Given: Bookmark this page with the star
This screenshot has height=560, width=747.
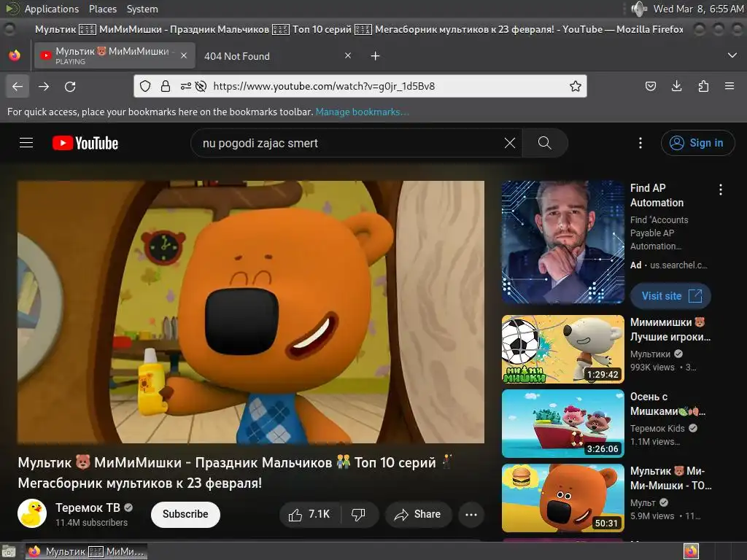Looking at the screenshot, I should pyautogui.click(x=576, y=86).
